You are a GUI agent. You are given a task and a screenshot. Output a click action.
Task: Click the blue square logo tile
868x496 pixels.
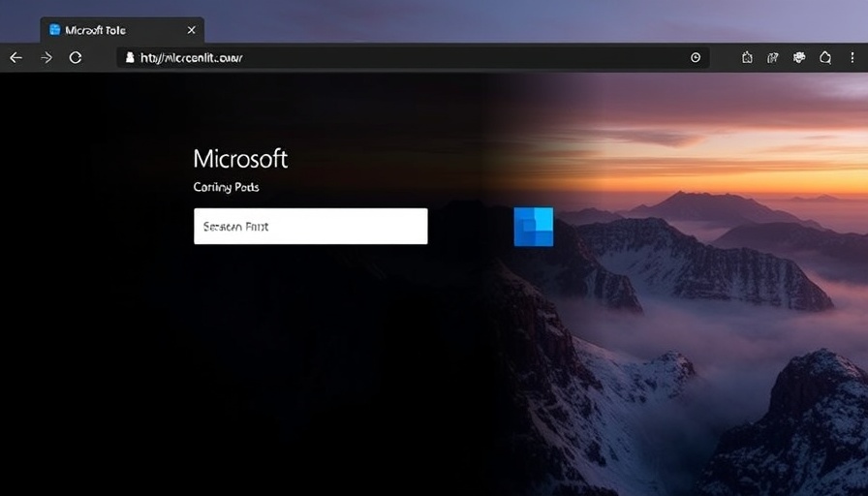534,227
